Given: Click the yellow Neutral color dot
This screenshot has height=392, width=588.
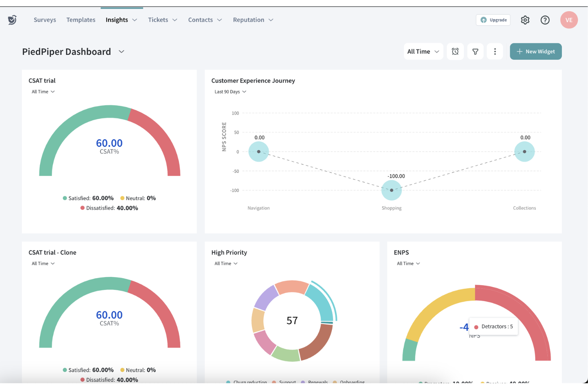Looking at the screenshot, I should [x=123, y=198].
